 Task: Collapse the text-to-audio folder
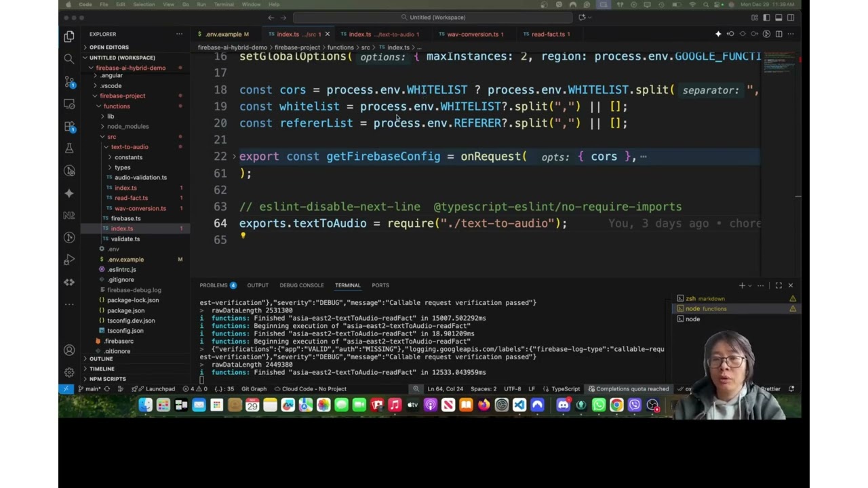[129, 147]
